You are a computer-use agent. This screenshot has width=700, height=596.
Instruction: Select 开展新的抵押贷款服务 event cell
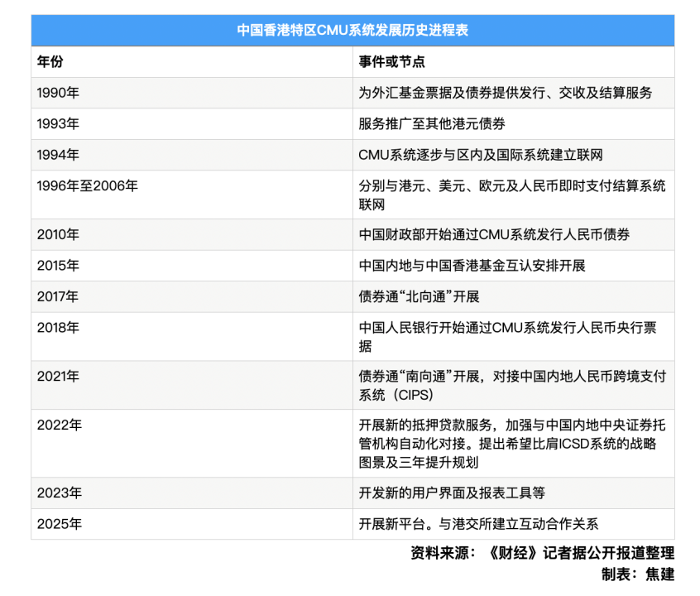pos(512,444)
